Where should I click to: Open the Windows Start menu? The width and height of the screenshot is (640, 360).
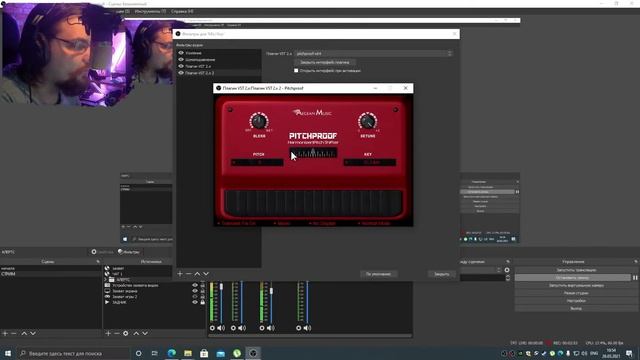(x=8, y=353)
